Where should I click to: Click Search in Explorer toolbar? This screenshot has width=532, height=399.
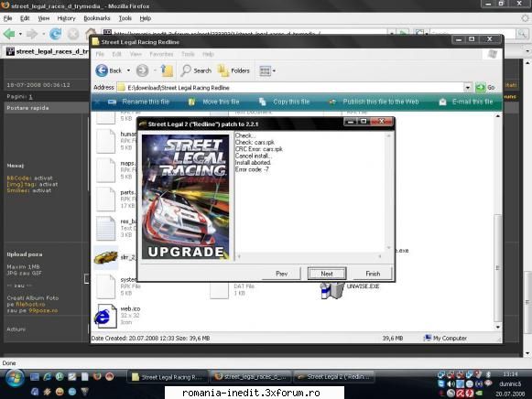coord(196,70)
